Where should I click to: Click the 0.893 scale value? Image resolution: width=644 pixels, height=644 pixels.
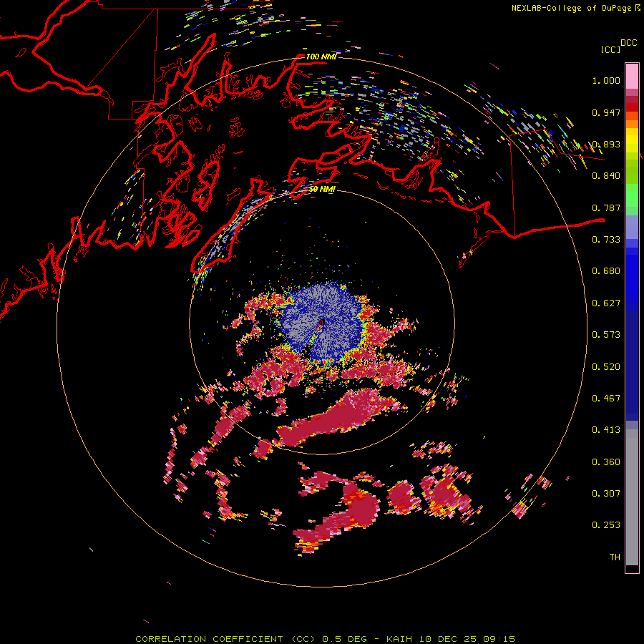pyautogui.click(x=606, y=144)
